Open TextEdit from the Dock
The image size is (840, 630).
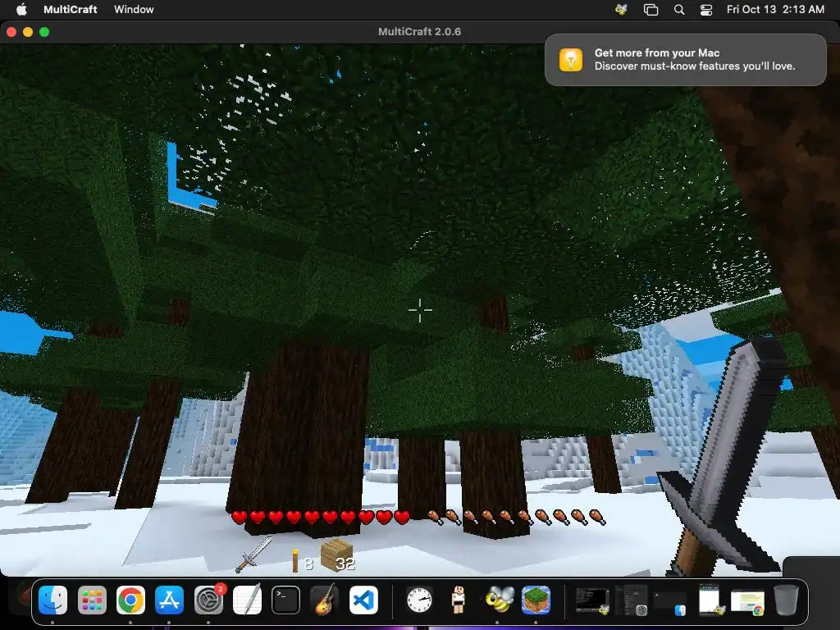coord(247,600)
